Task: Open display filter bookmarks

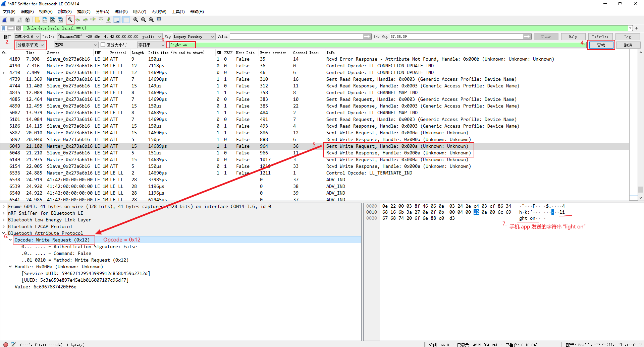Action: (x=4, y=28)
